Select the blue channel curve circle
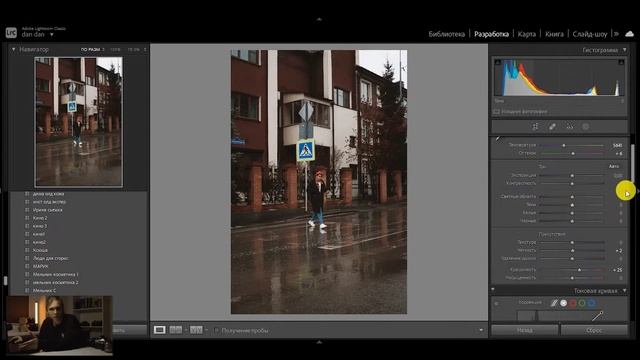Image resolution: width=640 pixels, height=360 pixels. 591,303
